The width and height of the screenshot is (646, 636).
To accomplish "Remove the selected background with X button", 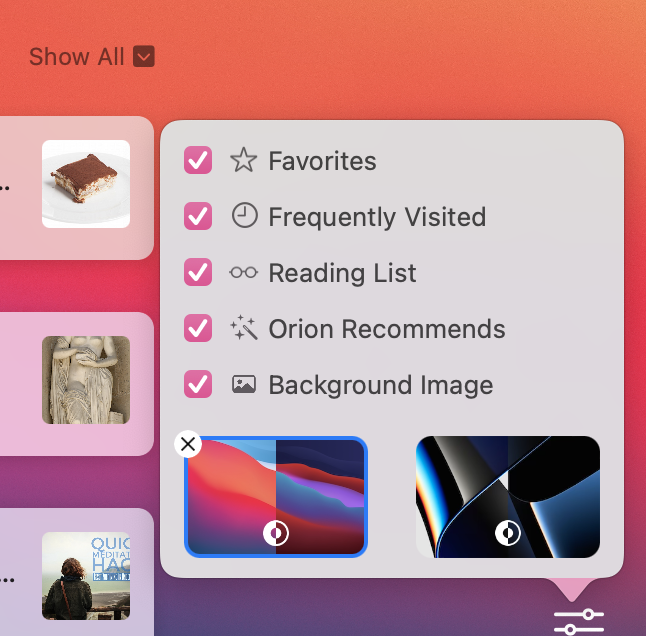I will pyautogui.click(x=188, y=444).
